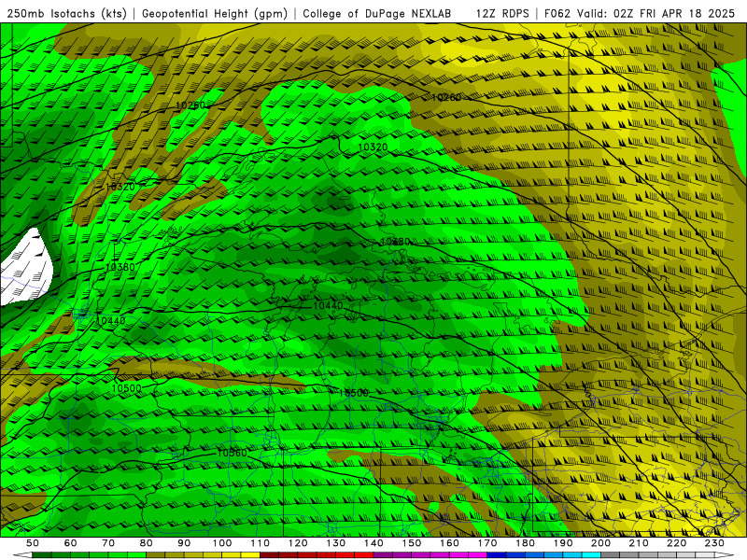Click the 100 value on the color scale
The height and width of the screenshot is (560, 747).
222,543
